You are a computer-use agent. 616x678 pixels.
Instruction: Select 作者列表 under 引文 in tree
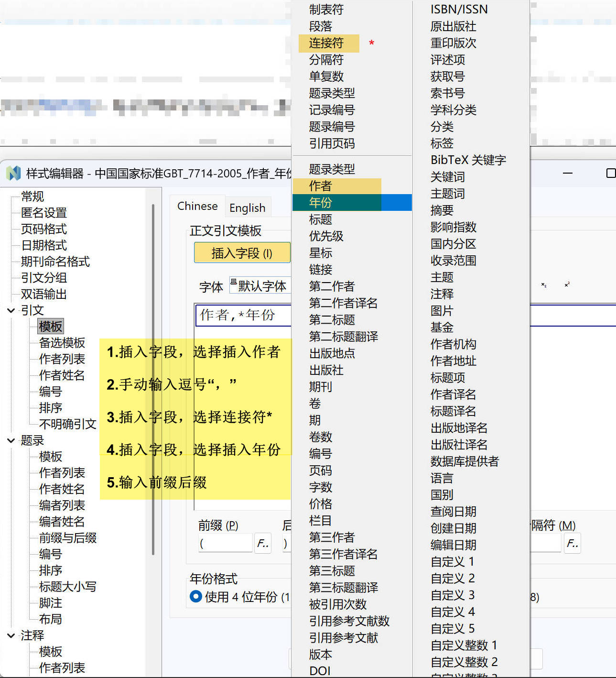tap(62, 359)
